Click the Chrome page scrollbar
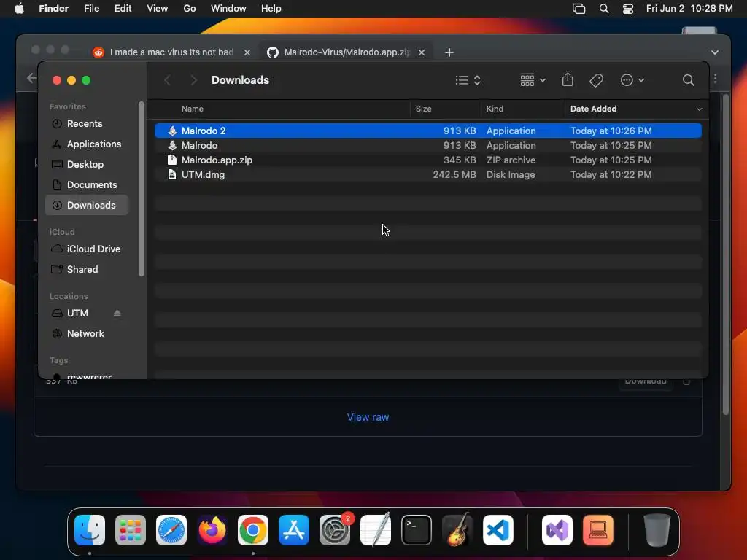This screenshot has height=560, width=747. 726,254
